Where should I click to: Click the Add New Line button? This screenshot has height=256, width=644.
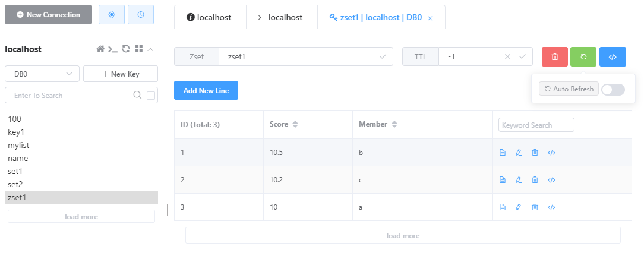(x=206, y=90)
